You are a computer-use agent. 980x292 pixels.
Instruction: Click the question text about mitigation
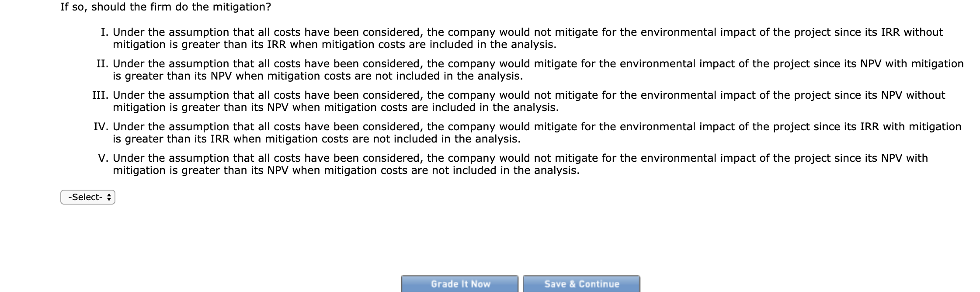[166, 7]
